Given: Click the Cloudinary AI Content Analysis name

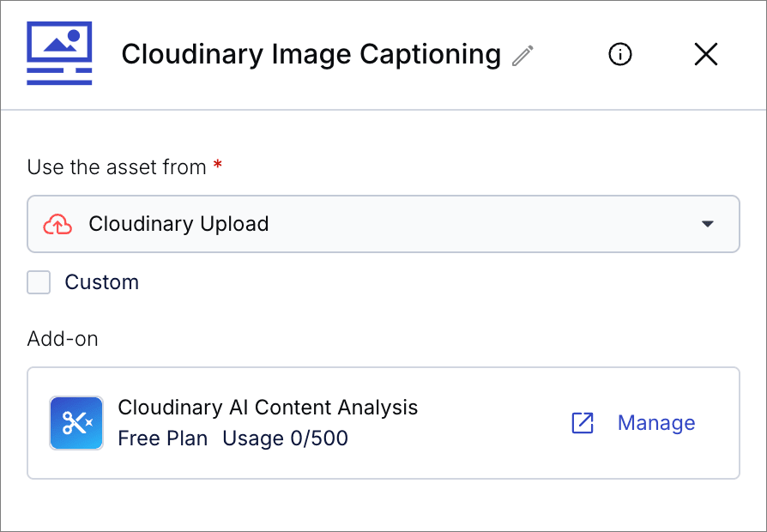Looking at the screenshot, I should (x=268, y=408).
